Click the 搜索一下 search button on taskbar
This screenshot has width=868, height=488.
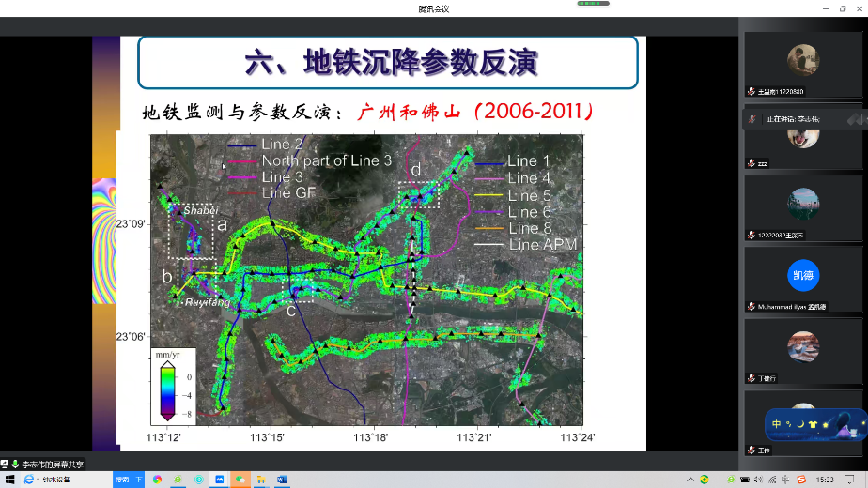(129, 479)
